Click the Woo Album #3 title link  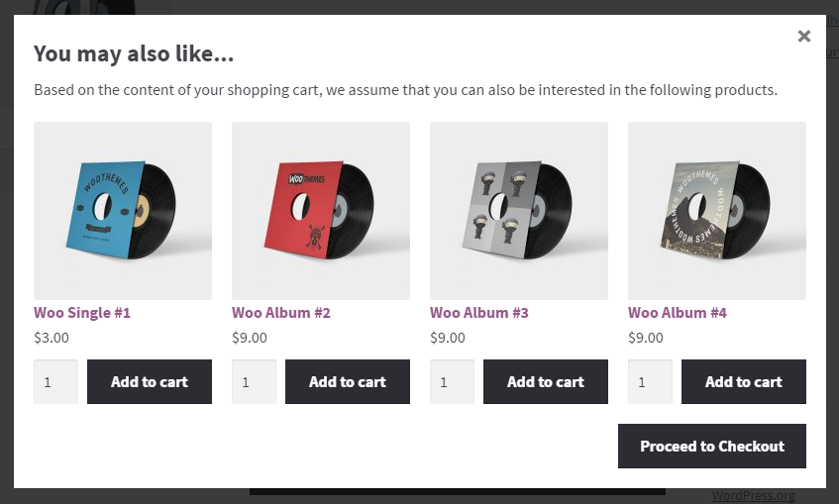pyautogui.click(x=479, y=313)
